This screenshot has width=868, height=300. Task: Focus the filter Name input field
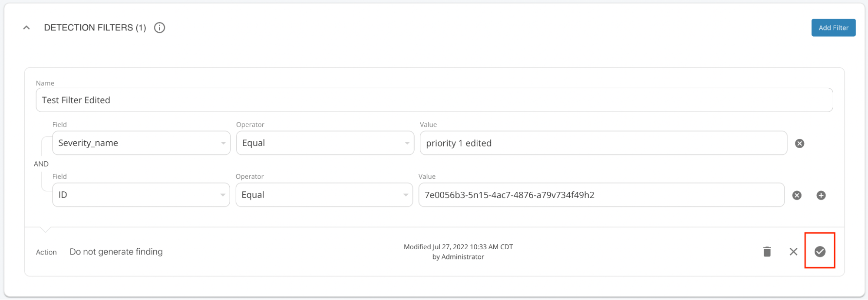(x=434, y=100)
